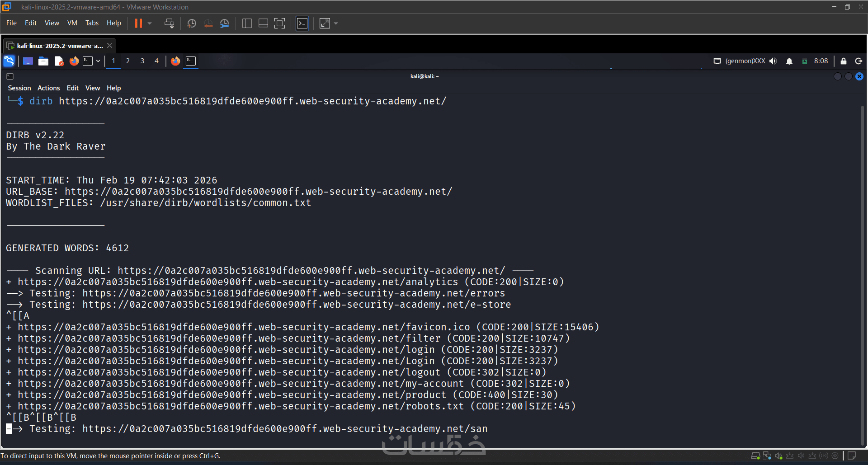The height and width of the screenshot is (465, 868).
Task: Click the connected sound card status icon
Action: (778, 456)
